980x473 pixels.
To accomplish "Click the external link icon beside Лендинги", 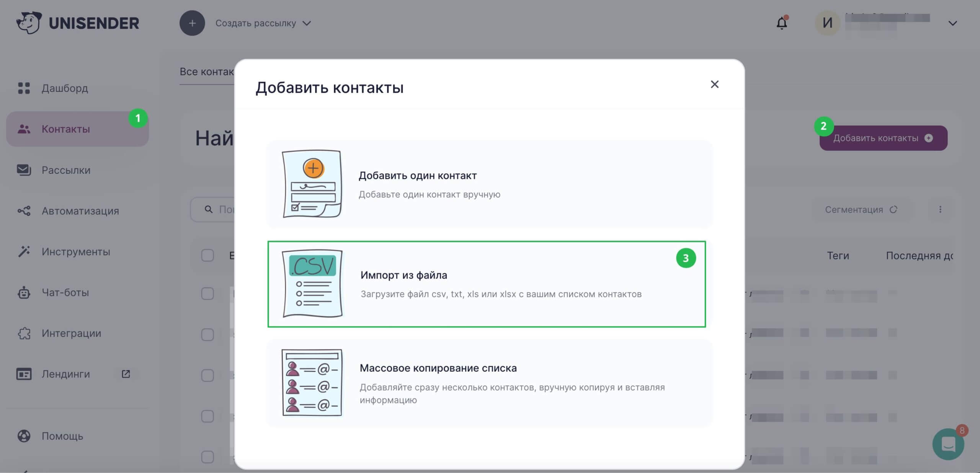I will 126,374.
